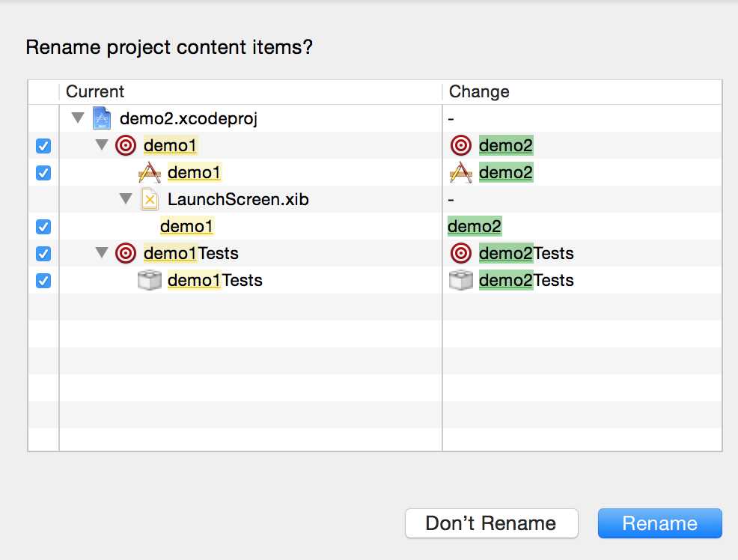The image size is (738, 560).
Task: Collapse the demo2.xcodeproj disclosure triangle
Action: click(77, 118)
